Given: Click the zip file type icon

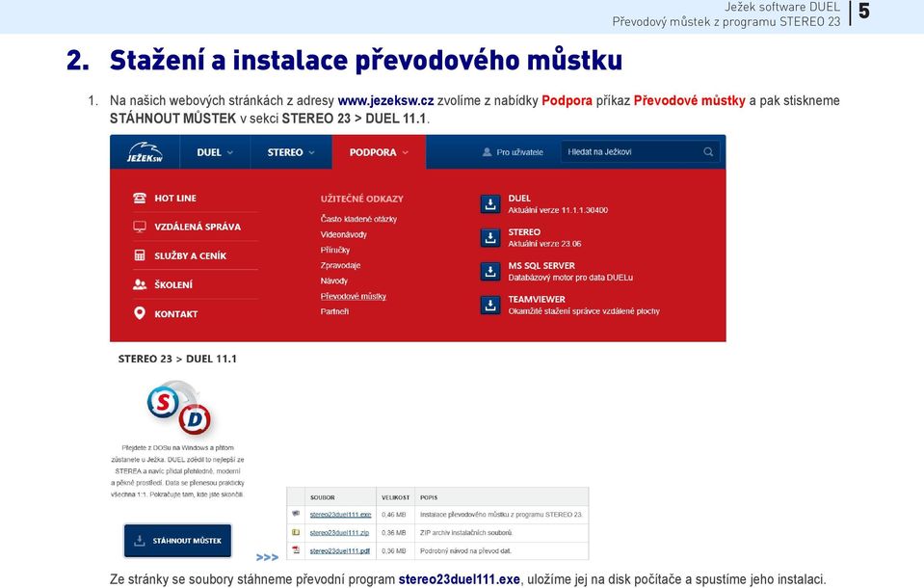Looking at the screenshot, I should coord(296,532).
